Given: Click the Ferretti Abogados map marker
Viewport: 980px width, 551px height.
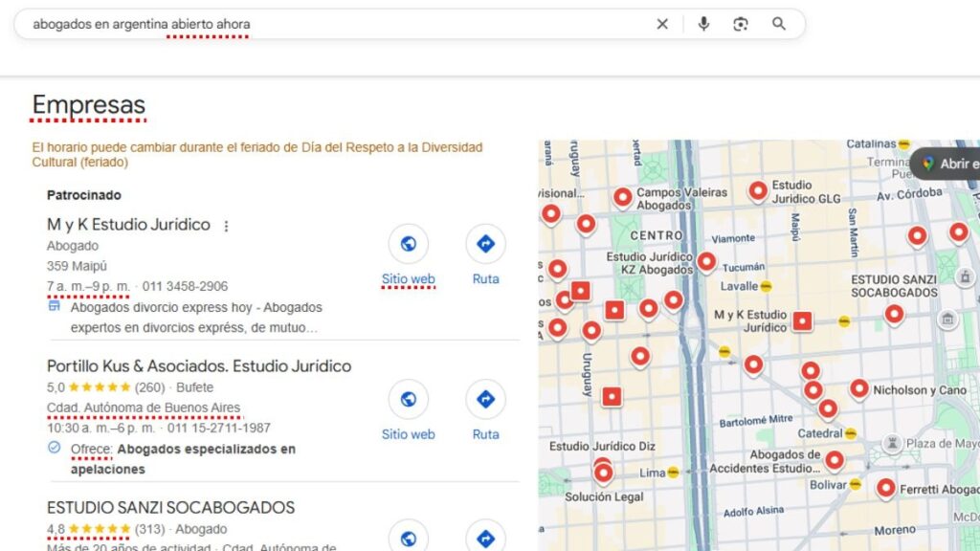Looking at the screenshot, I should coord(885,488).
